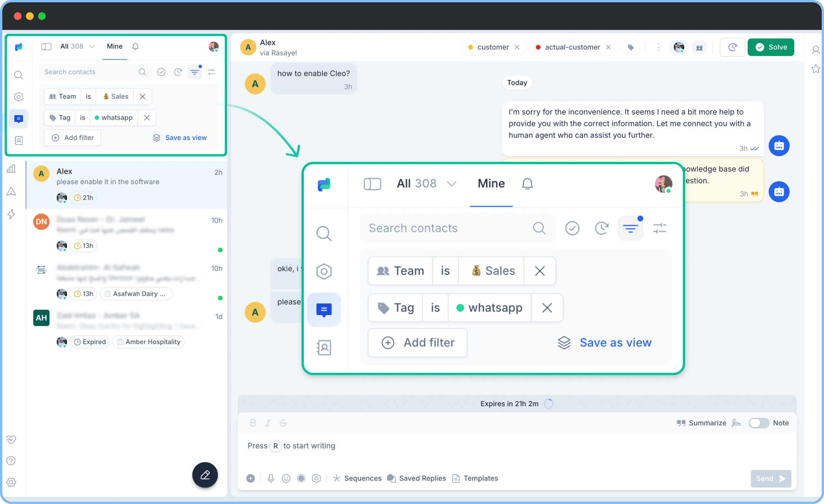Click the compose new message pencil button
The height and width of the screenshot is (504, 824).
point(205,475)
